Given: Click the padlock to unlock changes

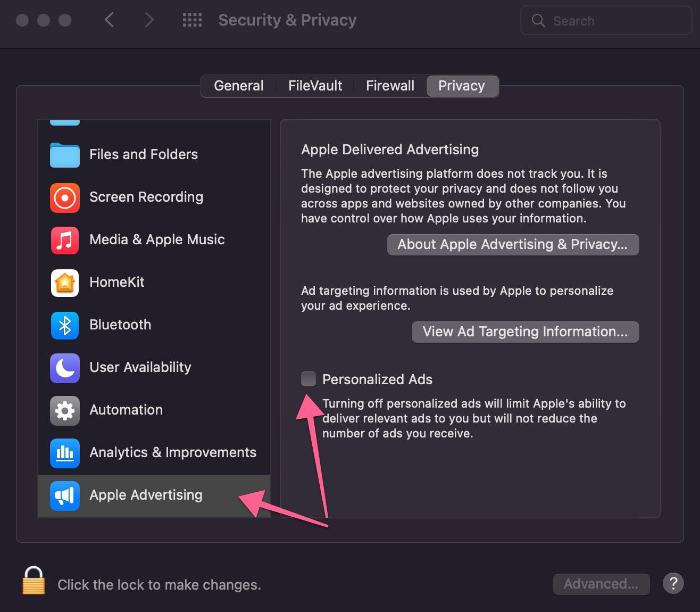Looking at the screenshot, I should point(34,581).
